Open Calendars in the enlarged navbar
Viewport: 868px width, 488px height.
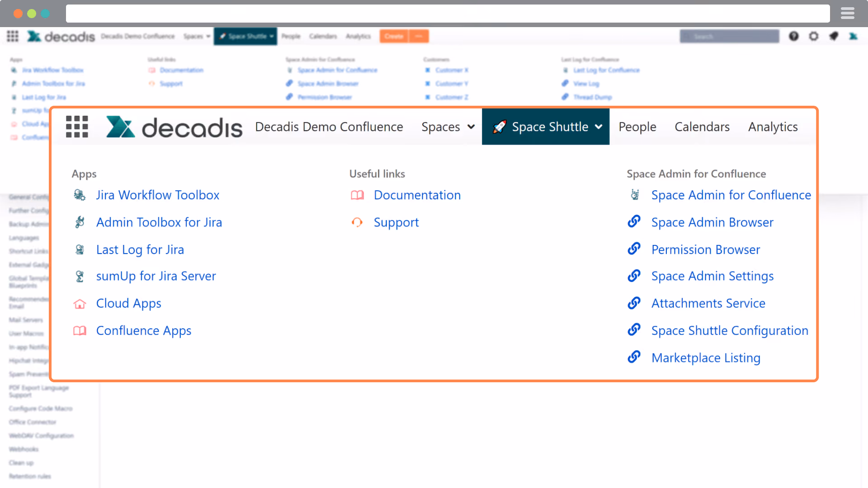(702, 127)
